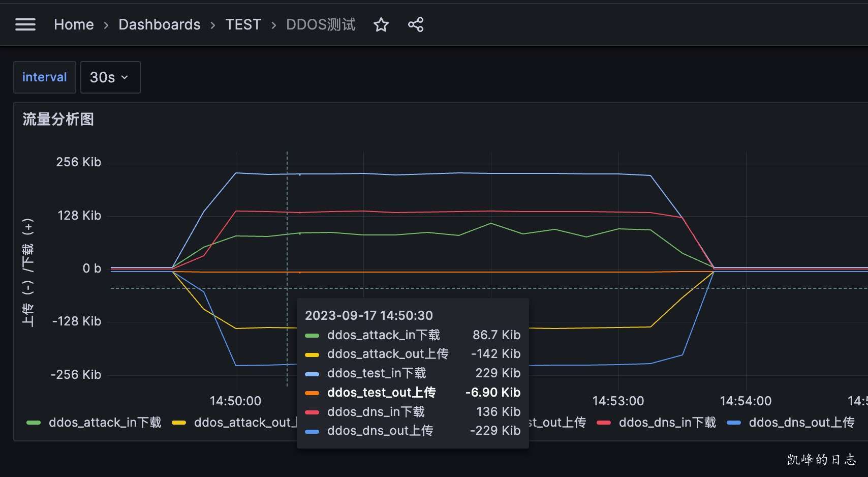Image resolution: width=868 pixels, height=477 pixels.
Task: Star the DDOS测试 dashboard as favorite
Action: click(381, 24)
